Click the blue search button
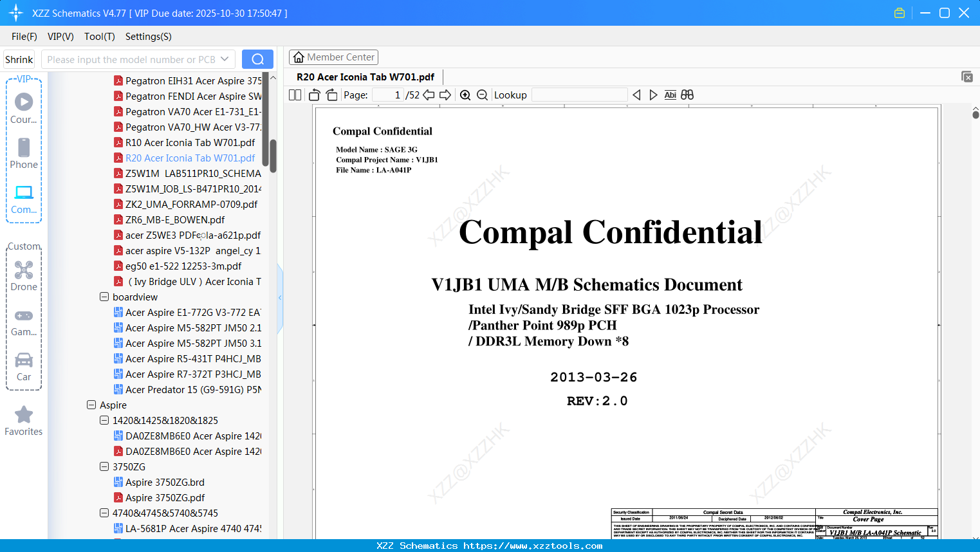 pos(257,59)
